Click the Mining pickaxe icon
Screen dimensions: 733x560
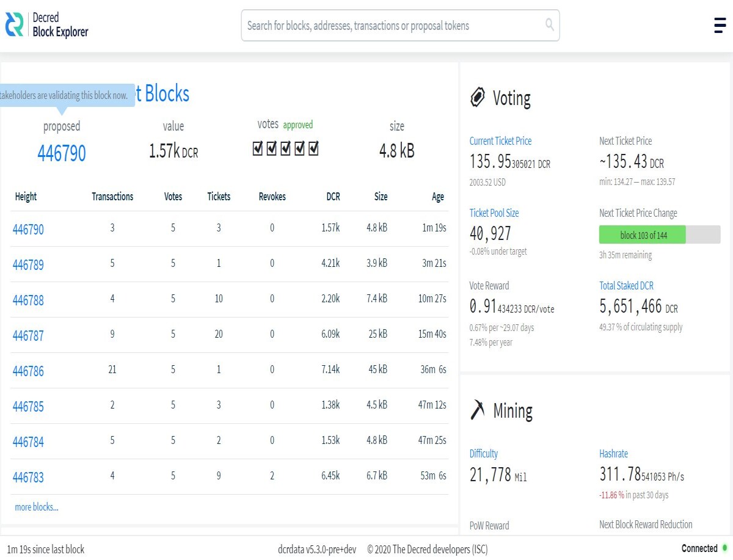pyautogui.click(x=478, y=410)
